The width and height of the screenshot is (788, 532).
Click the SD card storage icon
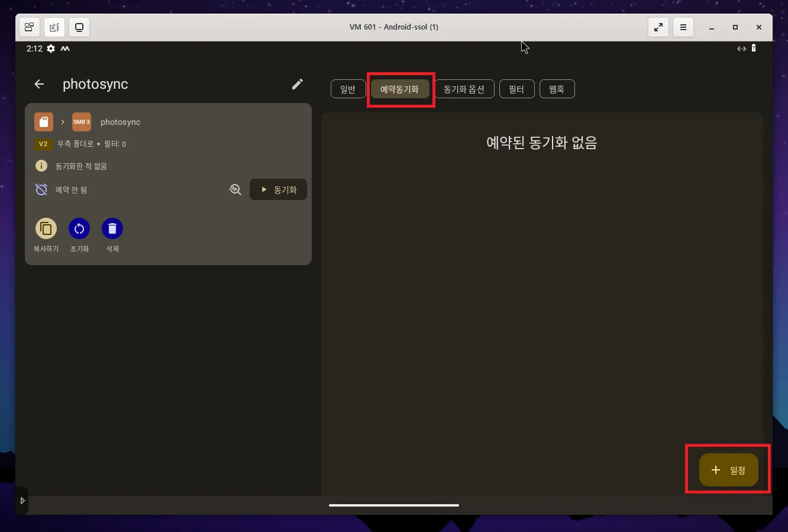tap(43, 121)
